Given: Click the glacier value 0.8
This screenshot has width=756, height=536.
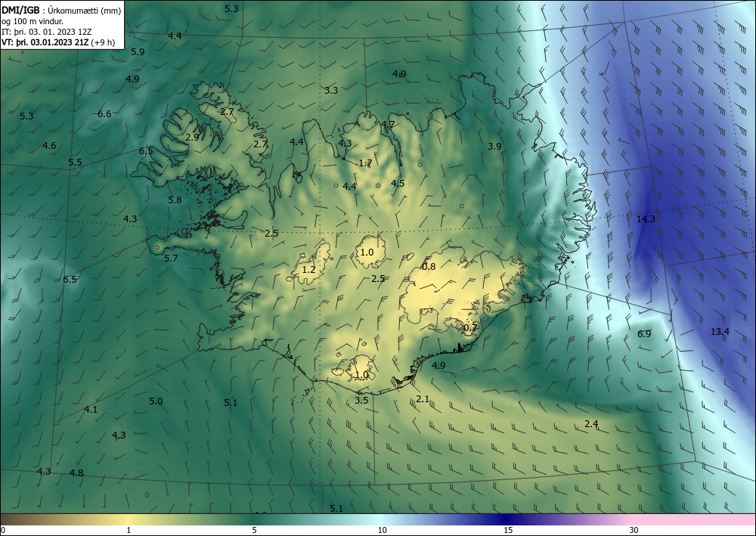Looking at the screenshot, I should 429,267.
